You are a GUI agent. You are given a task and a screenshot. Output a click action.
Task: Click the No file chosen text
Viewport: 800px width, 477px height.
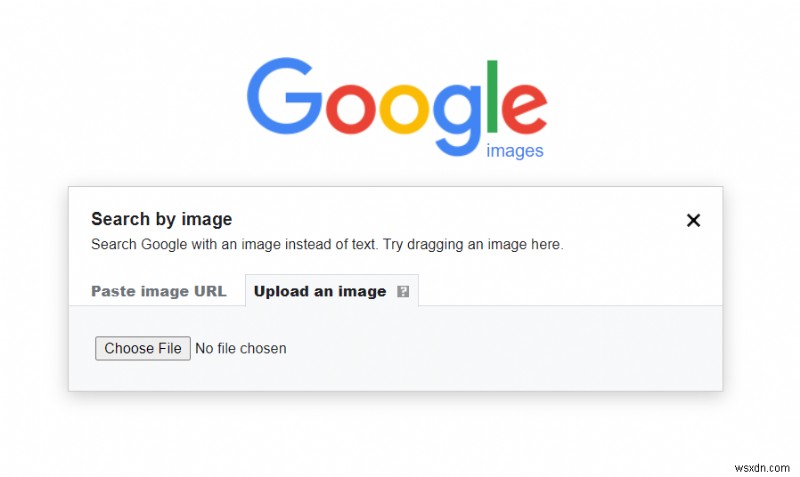click(x=241, y=349)
